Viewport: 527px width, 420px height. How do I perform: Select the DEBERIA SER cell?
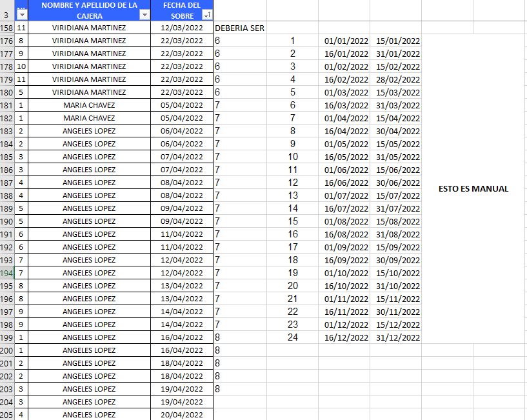click(240, 28)
